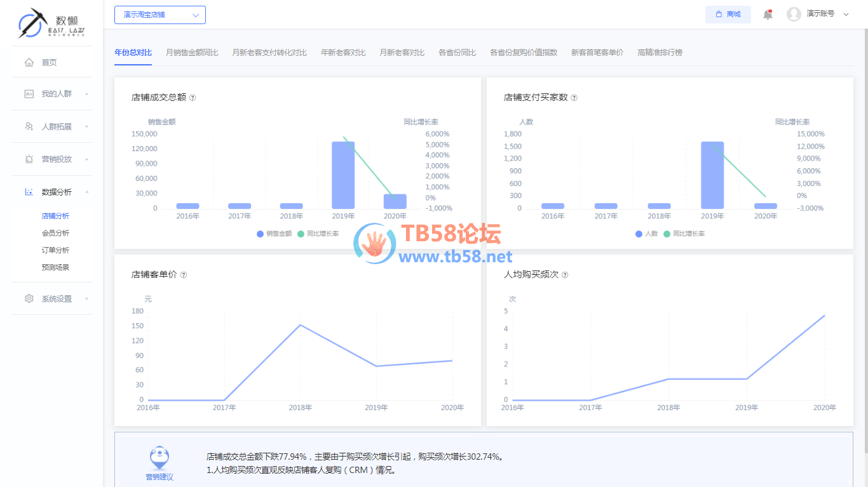This screenshot has width=868, height=487.
Task: Open 会员分析 in the sidebar
Action: click(x=55, y=233)
